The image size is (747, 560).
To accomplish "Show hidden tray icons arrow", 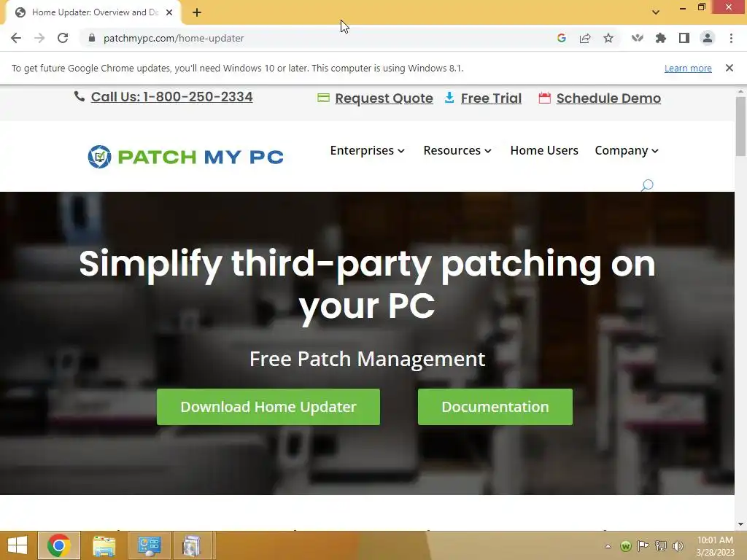I will (x=608, y=546).
